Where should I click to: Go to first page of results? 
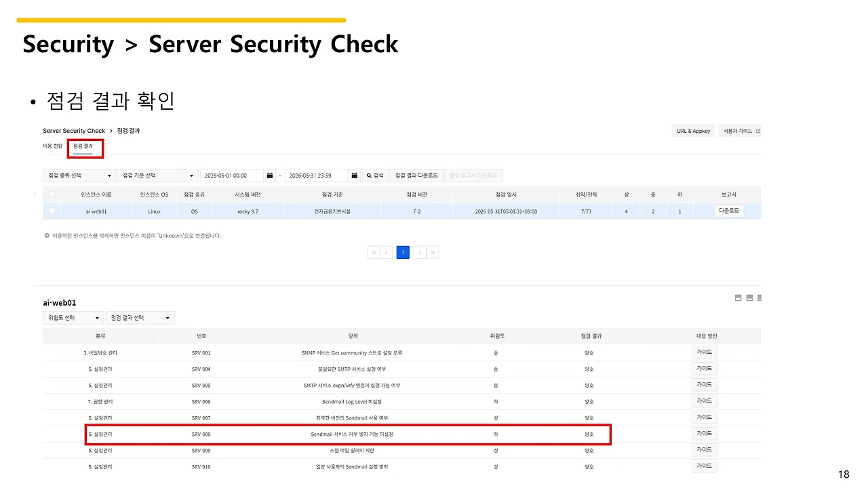374,252
